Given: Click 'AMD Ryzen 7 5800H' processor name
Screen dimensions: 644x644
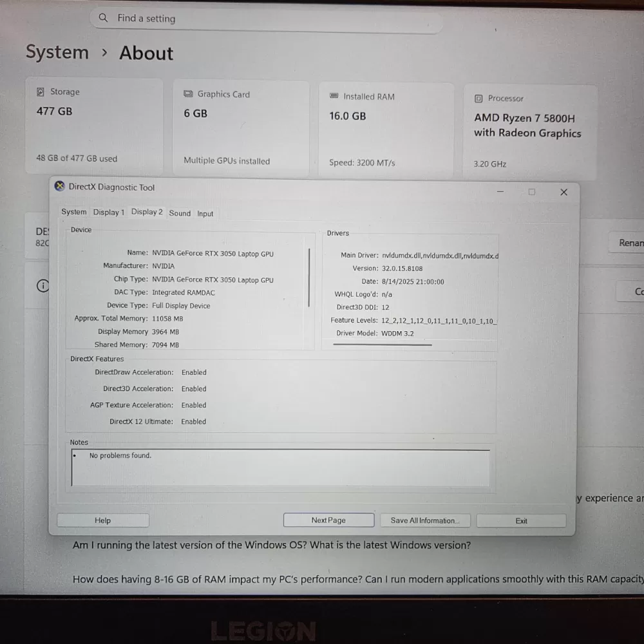Looking at the screenshot, I should [x=524, y=118].
